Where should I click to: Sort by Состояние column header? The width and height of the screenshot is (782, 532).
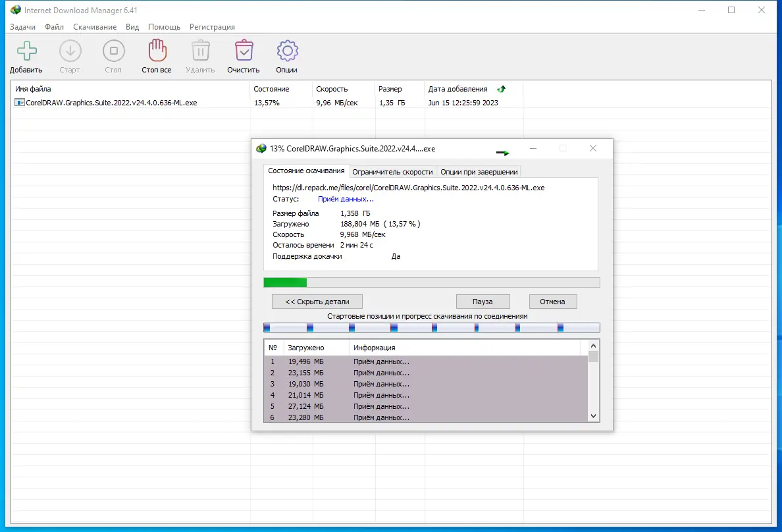tap(281, 89)
